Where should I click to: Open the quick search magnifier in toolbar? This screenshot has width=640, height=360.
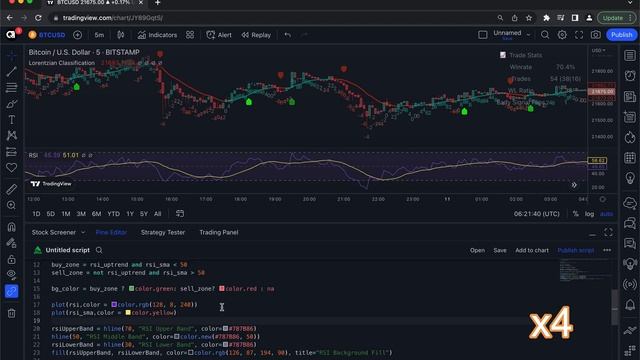point(545,35)
